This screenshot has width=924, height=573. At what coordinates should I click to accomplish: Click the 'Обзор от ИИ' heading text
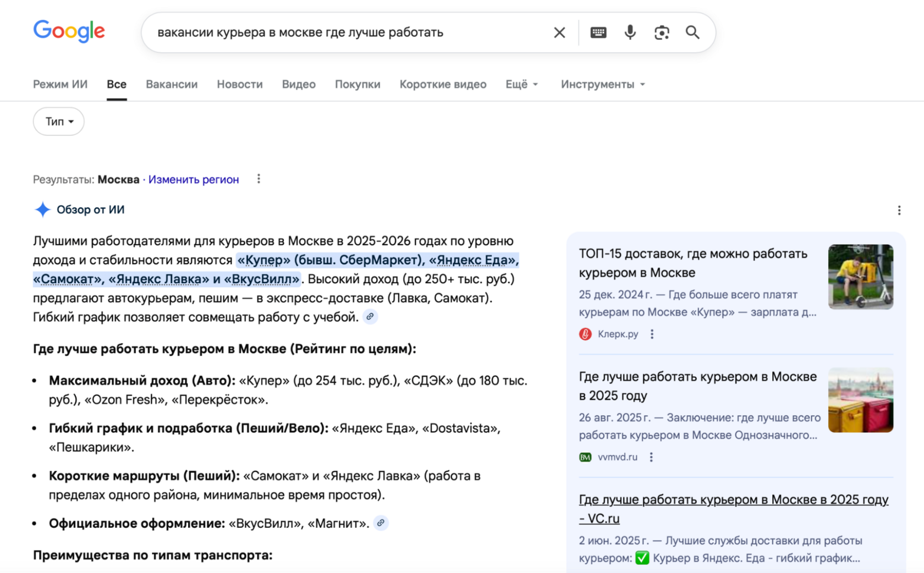click(91, 210)
